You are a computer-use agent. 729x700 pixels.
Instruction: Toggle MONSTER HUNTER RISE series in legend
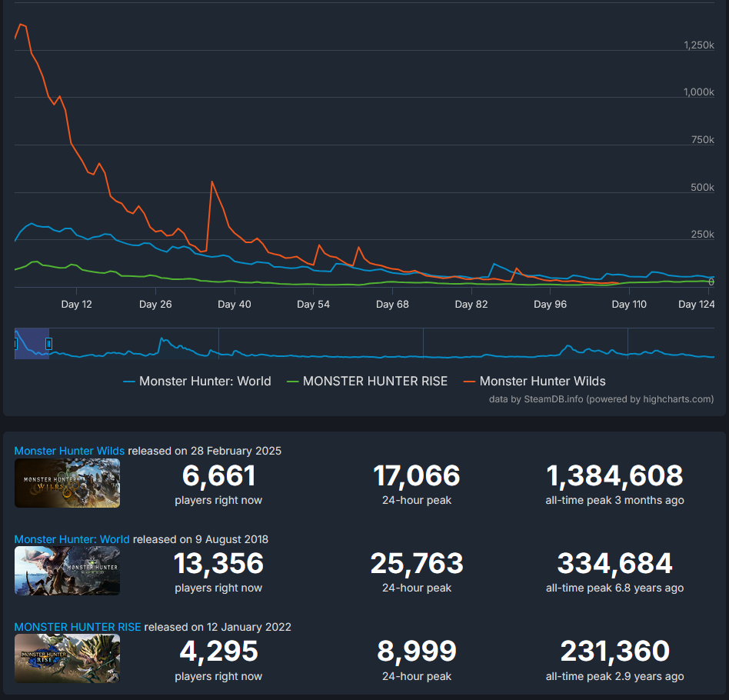tap(368, 382)
